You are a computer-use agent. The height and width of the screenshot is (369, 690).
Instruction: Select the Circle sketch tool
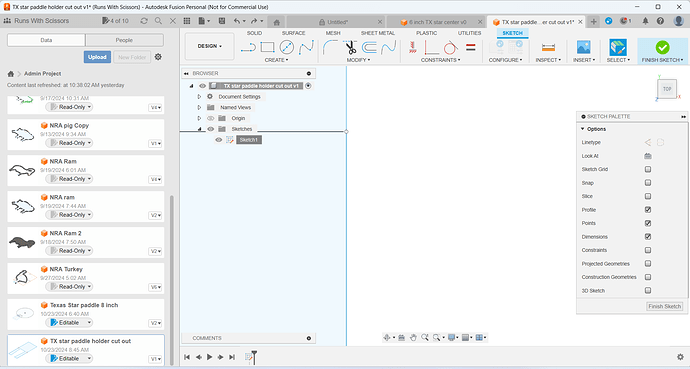[286, 47]
